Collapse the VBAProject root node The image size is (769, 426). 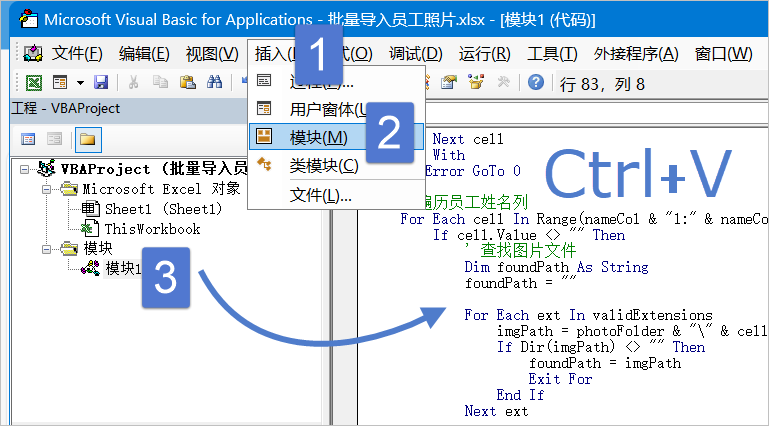(x=24, y=169)
